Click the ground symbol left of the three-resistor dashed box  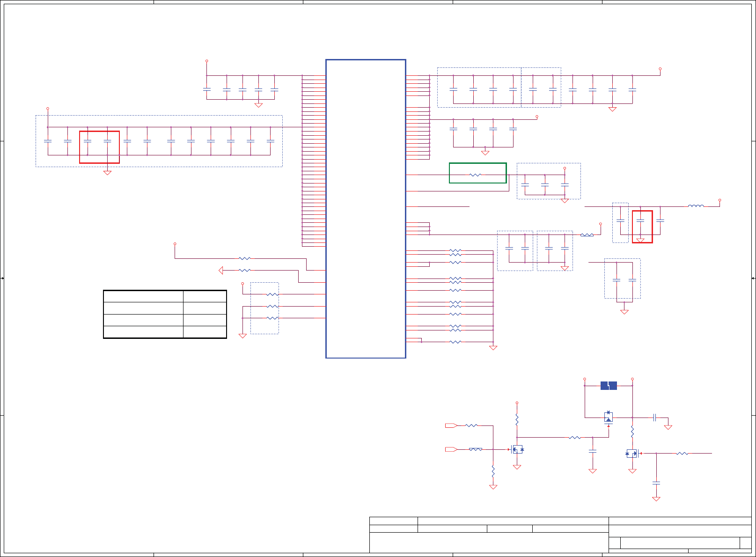[x=242, y=336]
